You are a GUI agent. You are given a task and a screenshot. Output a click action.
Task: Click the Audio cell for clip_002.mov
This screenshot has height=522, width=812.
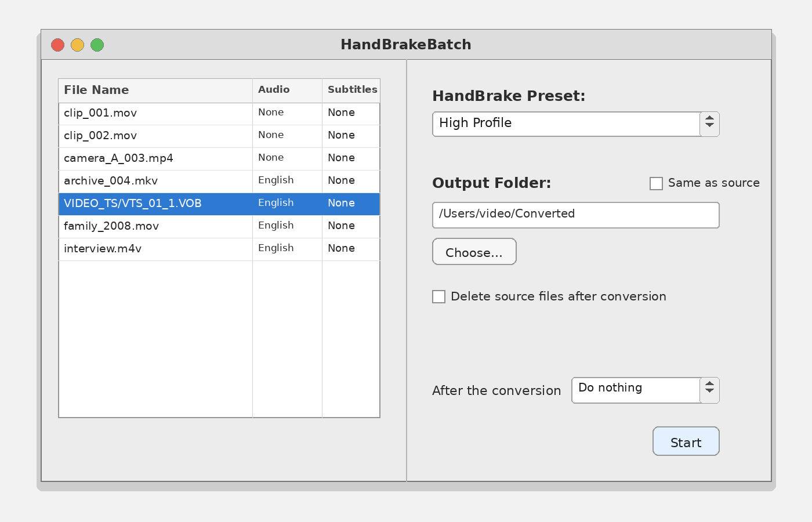(287, 136)
